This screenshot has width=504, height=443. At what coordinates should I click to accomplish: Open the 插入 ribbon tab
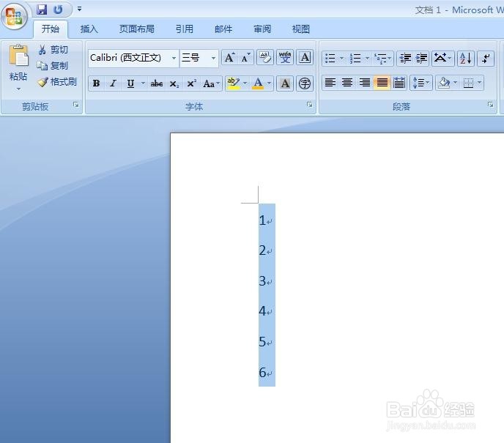tap(89, 29)
